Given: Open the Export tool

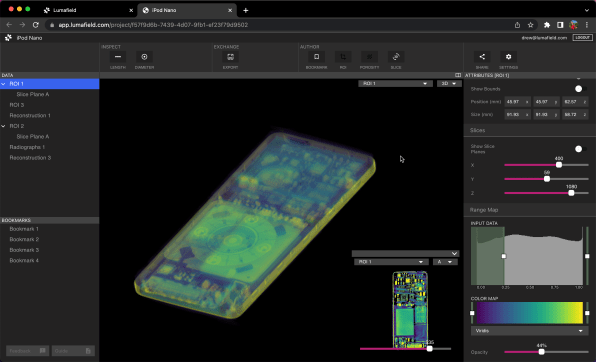Looking at the screenshot, I should (230, 57).
